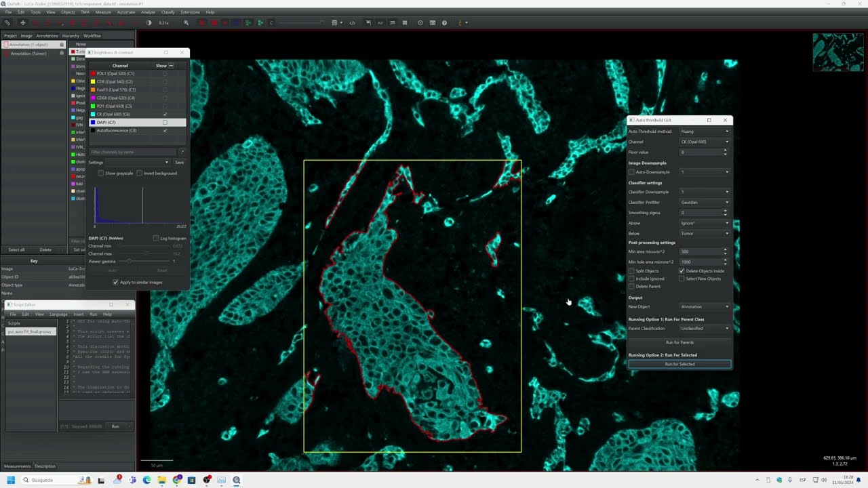Open Microsoft Edge from taskbar

(146, 480)
